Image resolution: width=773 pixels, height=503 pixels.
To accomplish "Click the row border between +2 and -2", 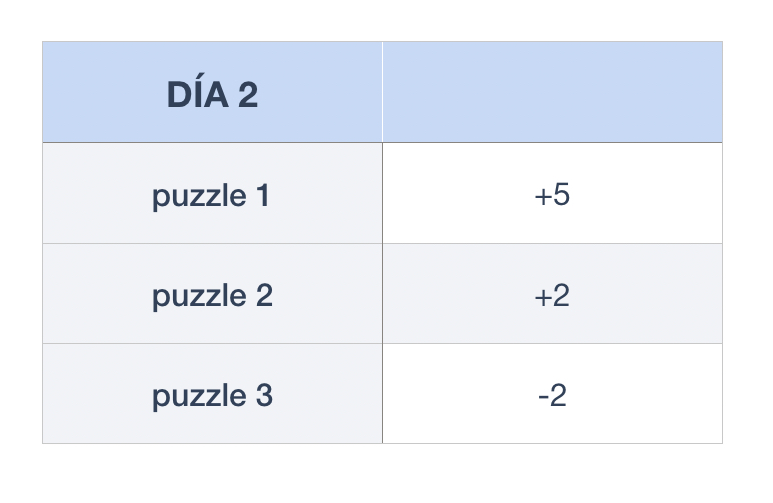I will 552,343.
